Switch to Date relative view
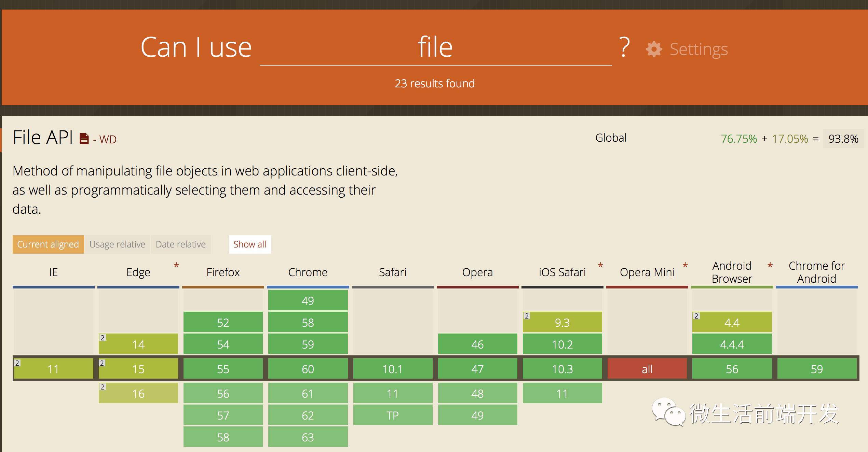This screenshot has height=452, width=868. click(x=181, y=244)
